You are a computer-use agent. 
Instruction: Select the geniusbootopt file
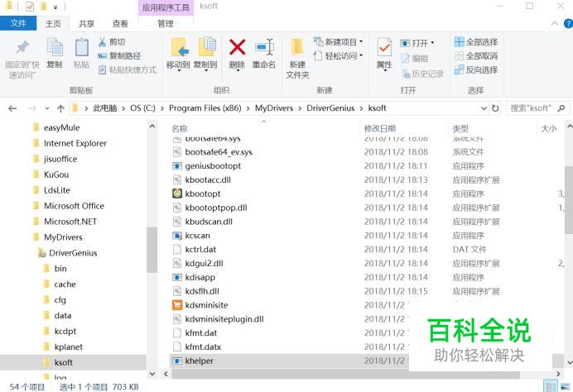click(x=213, y=166)
